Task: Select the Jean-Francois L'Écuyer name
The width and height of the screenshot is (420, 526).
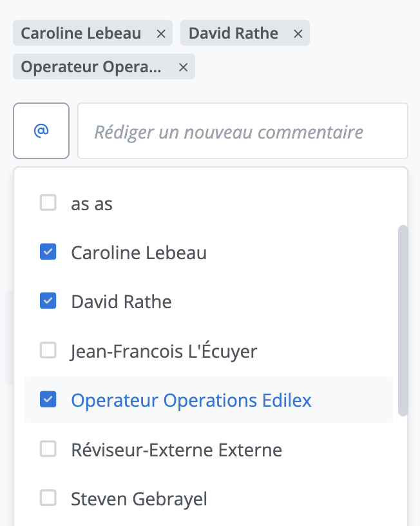Action: coord(164,351)
